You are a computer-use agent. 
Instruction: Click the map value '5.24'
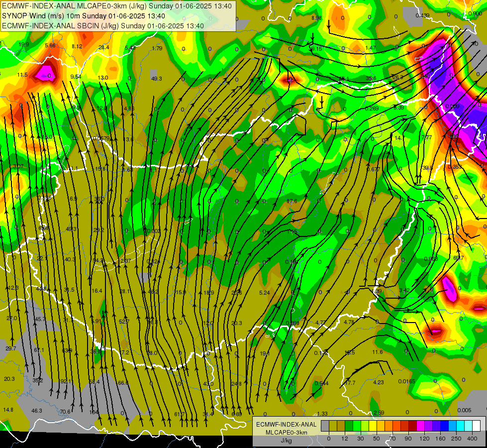click(264, 293)
